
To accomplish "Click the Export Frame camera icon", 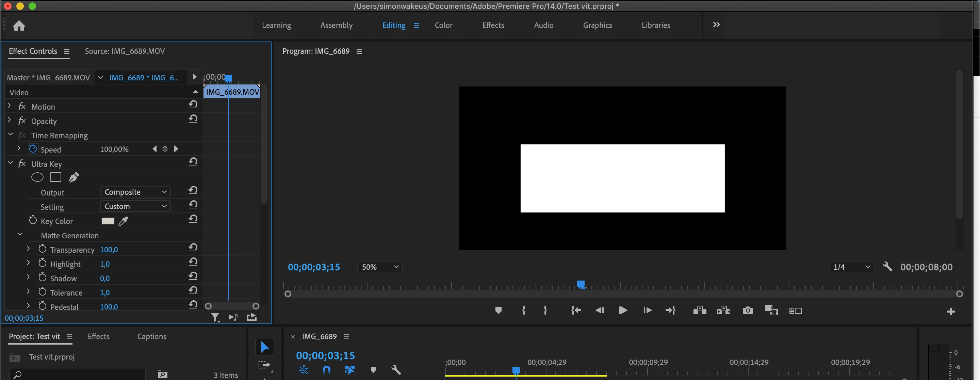I will coord(747,311).
